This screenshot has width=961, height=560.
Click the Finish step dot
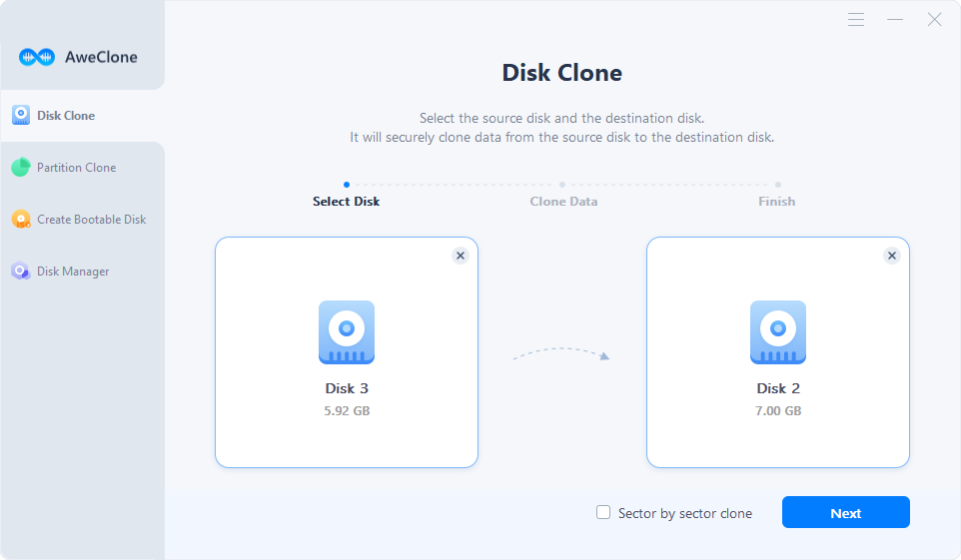click(778, 185)
